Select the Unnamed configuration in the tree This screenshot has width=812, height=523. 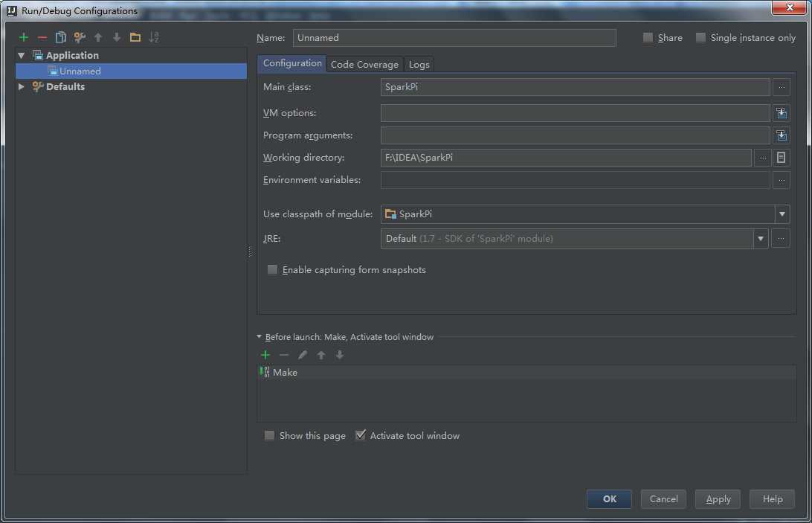[x=131, y=71]
